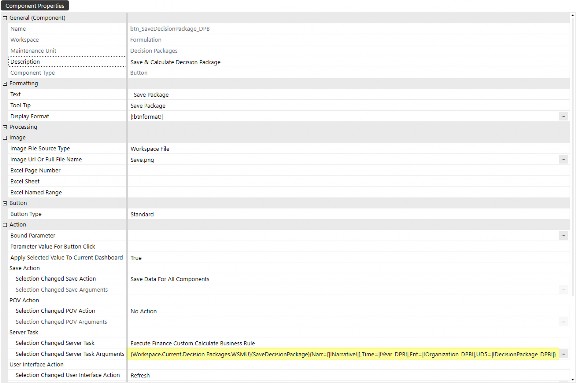This screenshot has height=383, width=576.
Task: Click the empty Bound Parameter value field
Action: (343, 236)
